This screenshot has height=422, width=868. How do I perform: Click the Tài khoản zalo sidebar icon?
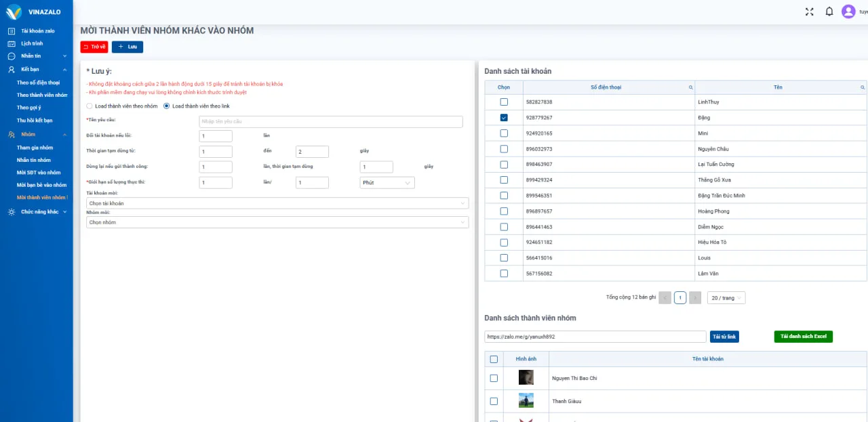[12, 31]
